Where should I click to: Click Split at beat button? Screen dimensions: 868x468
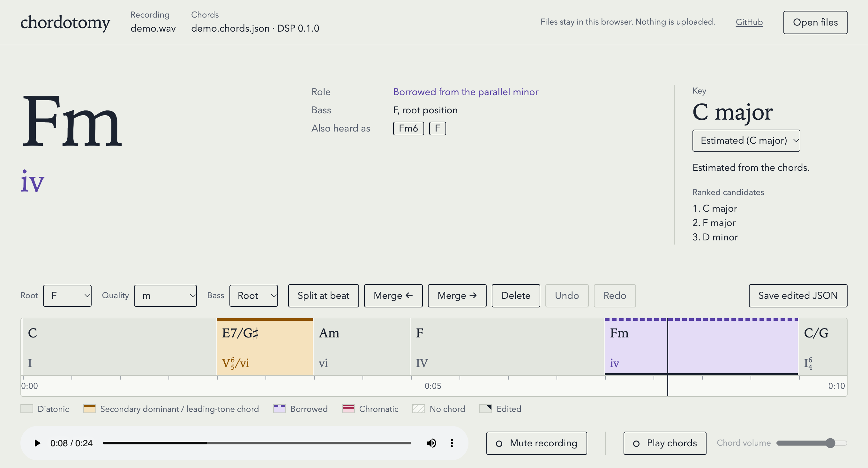(323, 296)
